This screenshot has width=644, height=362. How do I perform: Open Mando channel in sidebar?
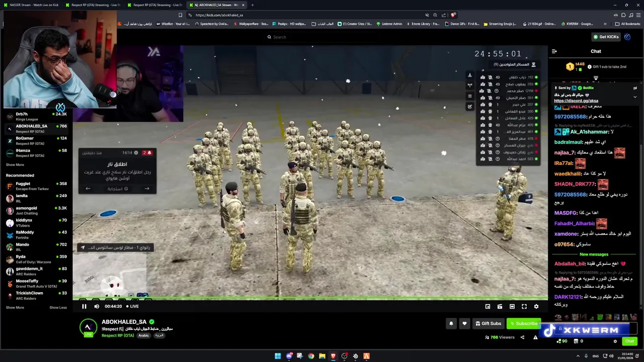36,247
